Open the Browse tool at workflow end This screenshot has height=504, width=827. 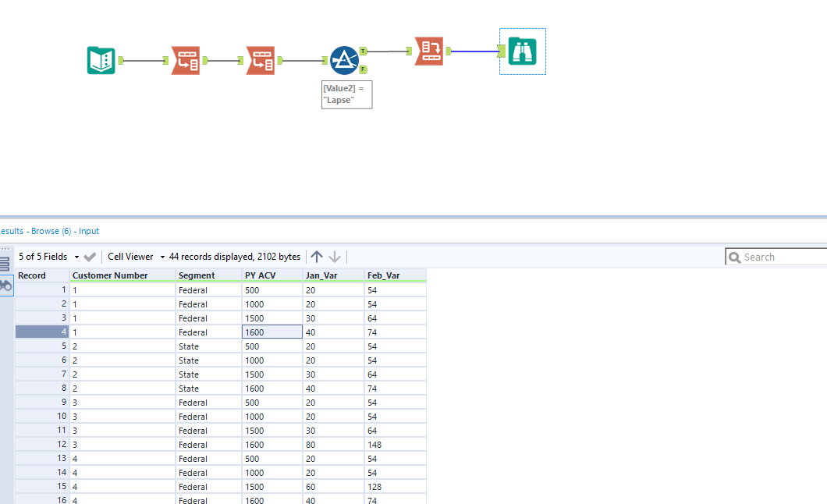(x=522, y=51)
